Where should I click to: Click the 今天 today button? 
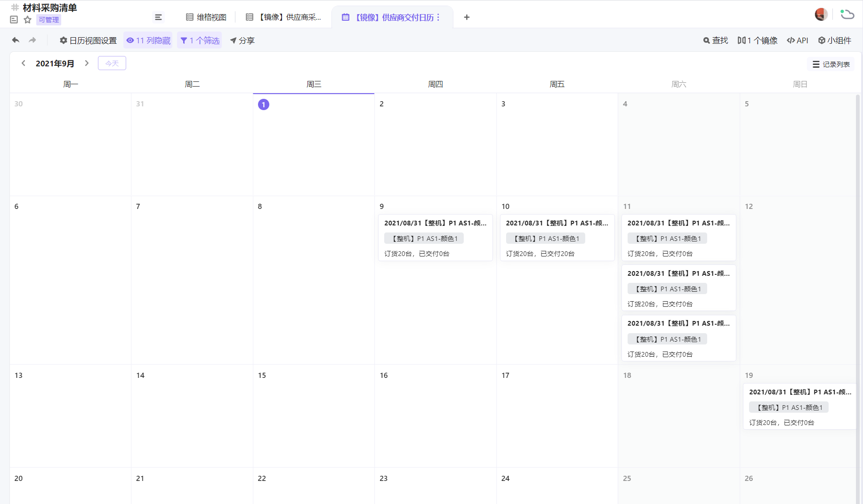pyautogui.click(x=112, y=63)
